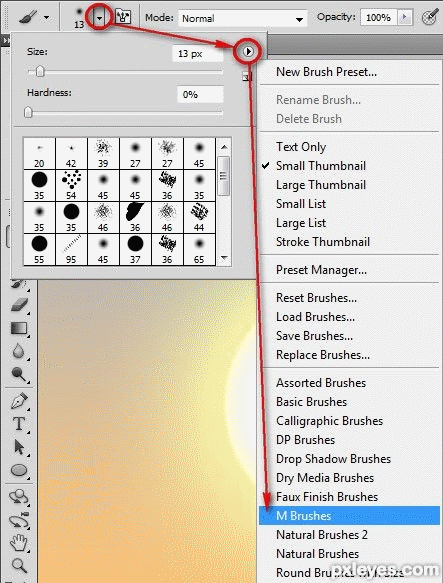Select the Gradient tool
Screen dimensions: 443x583
tap(19, 328)
